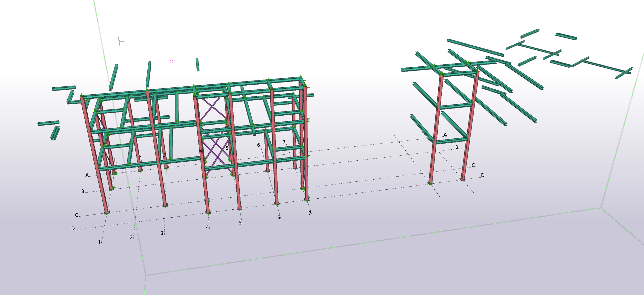
Task: Click the bottom grid label 7
Action: click(x=310, y=213)
